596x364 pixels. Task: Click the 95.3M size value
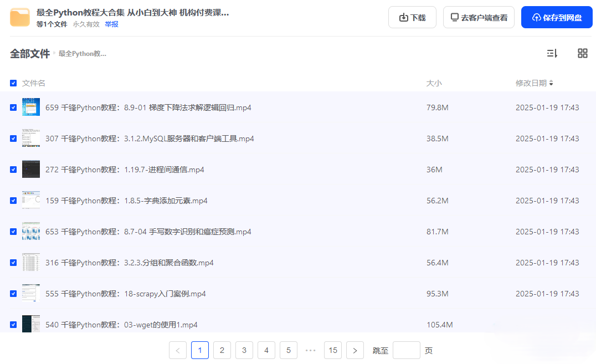click(x=438, y=294)
